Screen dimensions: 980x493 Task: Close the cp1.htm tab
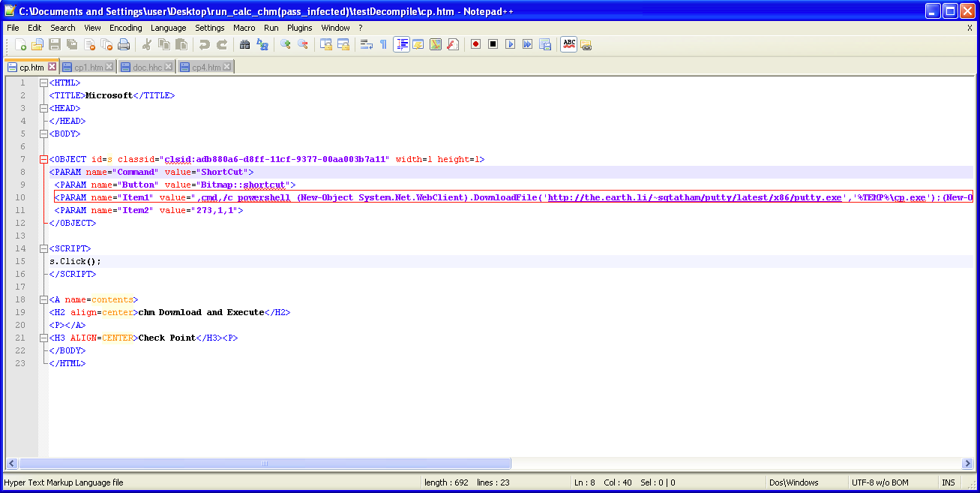109,67
